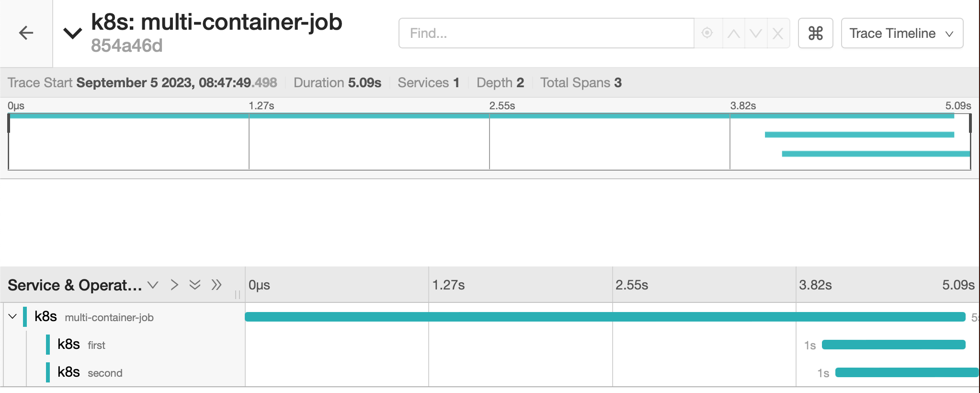Click the minimap right range handle
The width and height of the screenshot is (980, 393).
pyautogui.click(x=970, y=123)
